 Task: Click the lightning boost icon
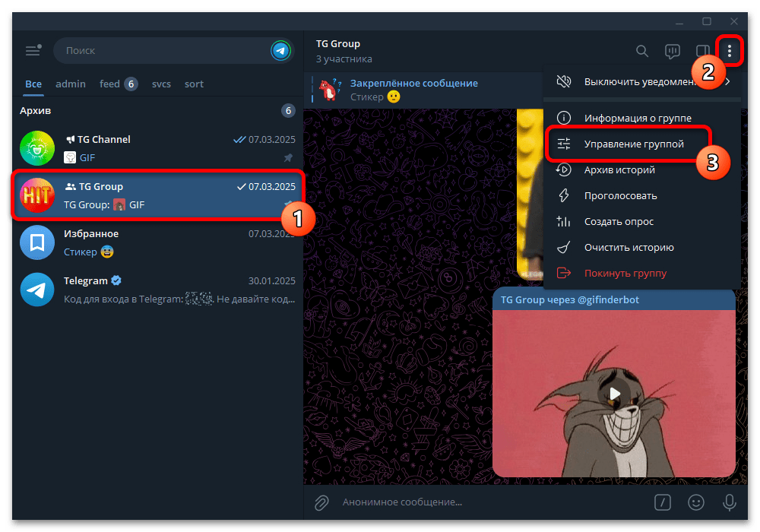click(x=564, y=196)
